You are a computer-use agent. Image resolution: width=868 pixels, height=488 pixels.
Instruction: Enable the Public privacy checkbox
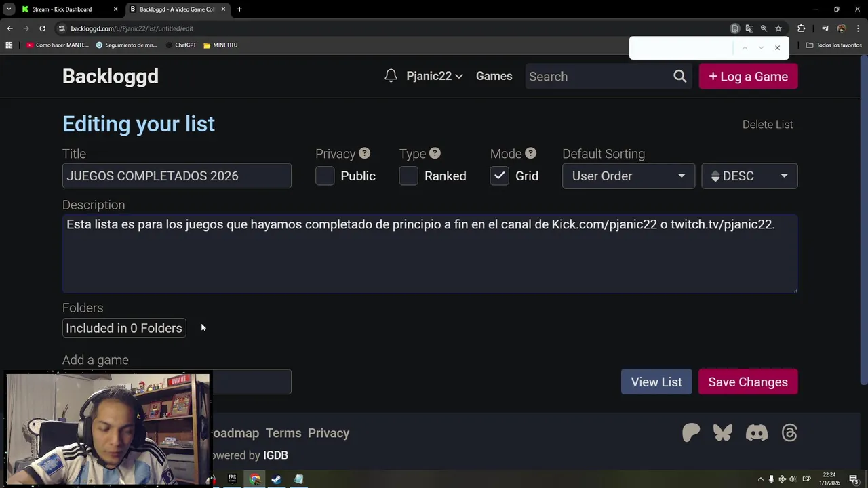(325, 176)
